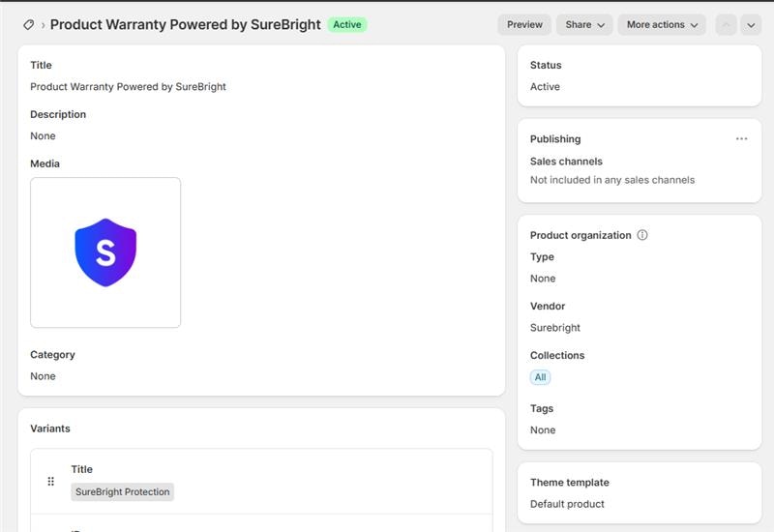Click the product tag breadcrumb icon

(x=29, y=25)
